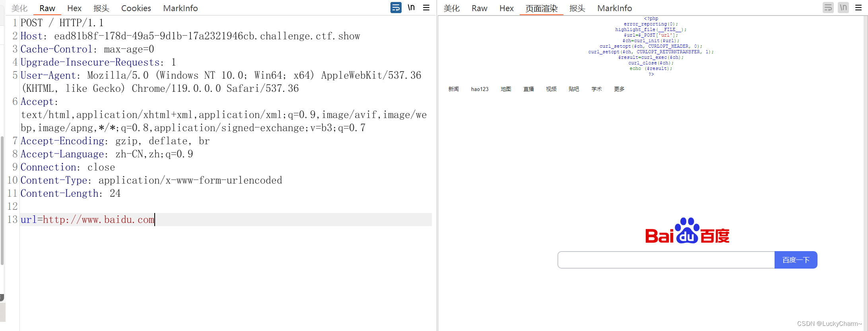Open the 贴吧 link

574,89
